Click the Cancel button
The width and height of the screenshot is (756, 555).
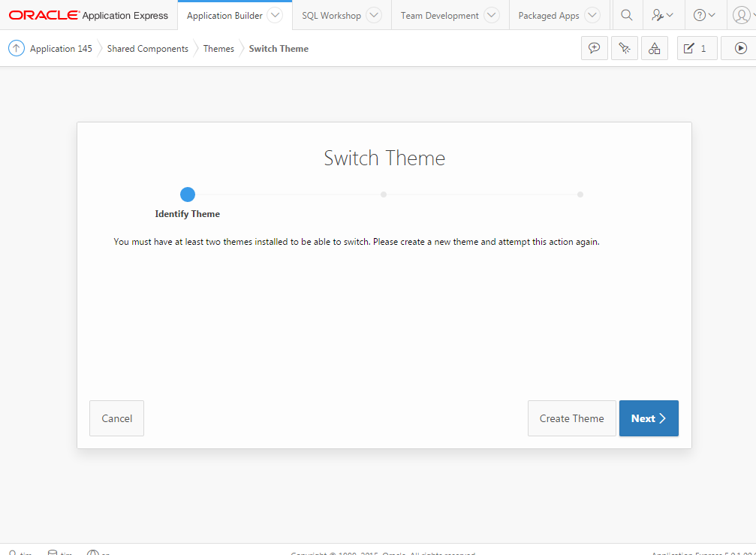tap(116, 418)
